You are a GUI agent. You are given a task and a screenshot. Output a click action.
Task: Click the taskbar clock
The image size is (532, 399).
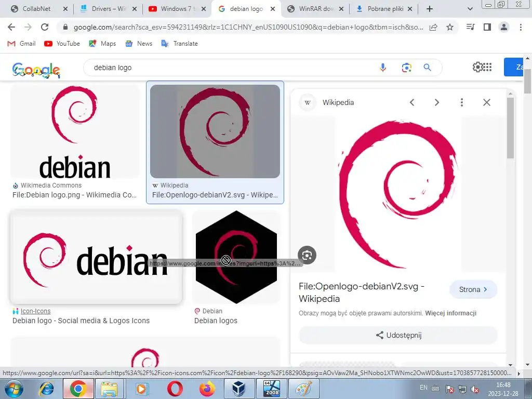pos(503,389)
